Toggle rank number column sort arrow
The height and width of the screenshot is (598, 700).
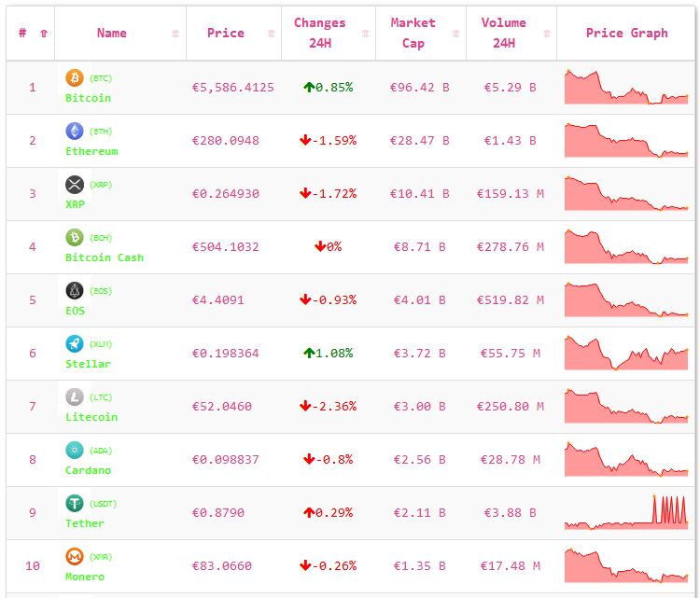click(x=44, y=34)
